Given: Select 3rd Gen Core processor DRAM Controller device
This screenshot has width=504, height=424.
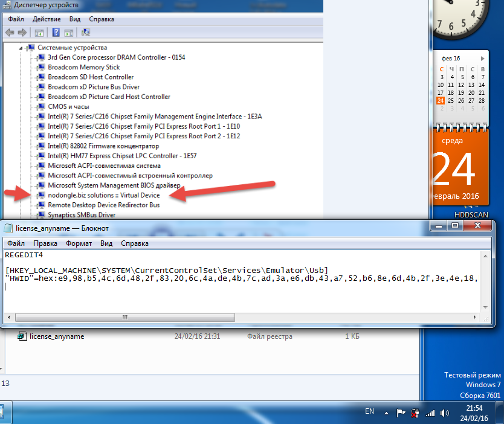Looking at the screenshot, I should click(x=117, y=57).
